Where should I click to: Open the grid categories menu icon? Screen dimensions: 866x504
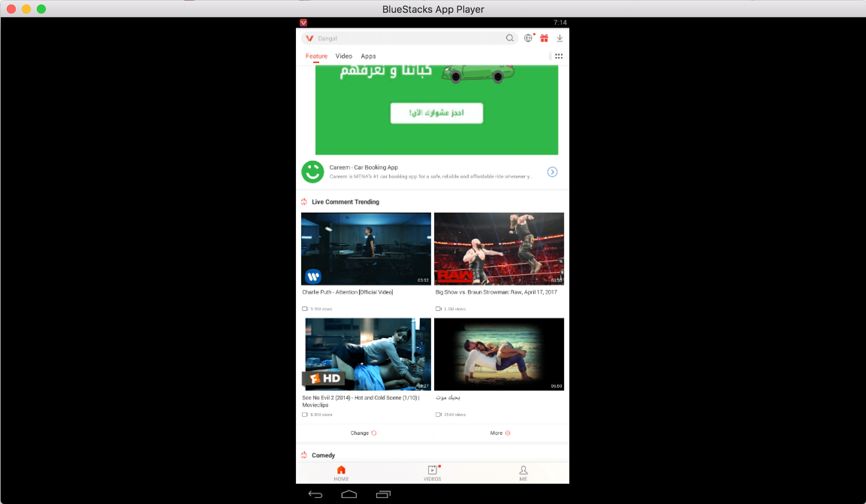(559, 56)
